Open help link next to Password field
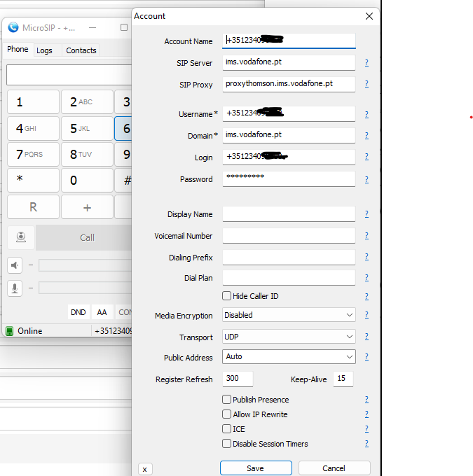The height and width of the screenshot is (476, 473). coord(366,180)
